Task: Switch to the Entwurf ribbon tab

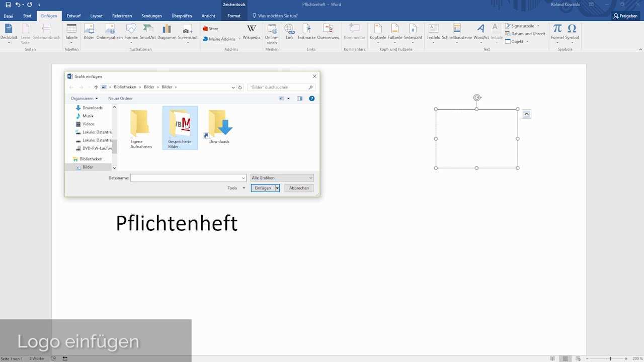Action: point(73,16)
